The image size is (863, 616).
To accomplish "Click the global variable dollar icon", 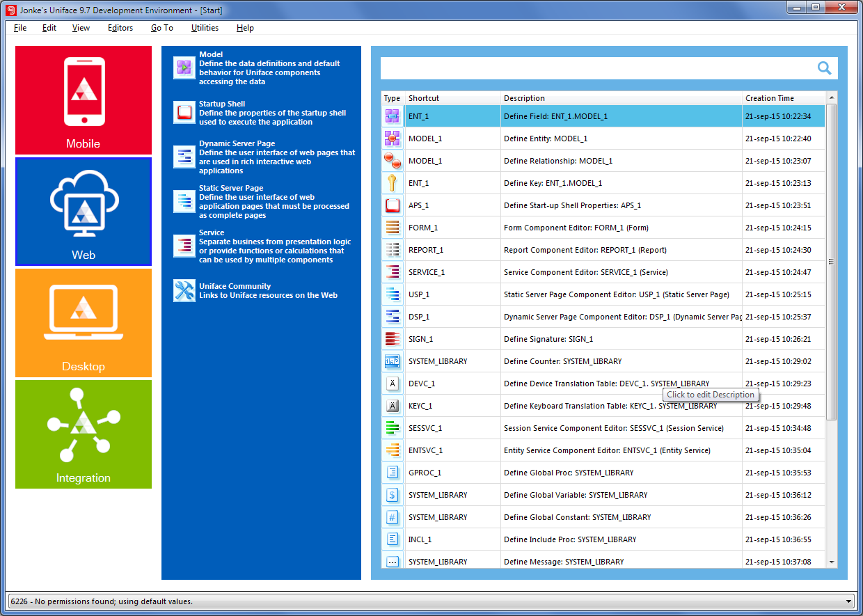I will point(392,494).
